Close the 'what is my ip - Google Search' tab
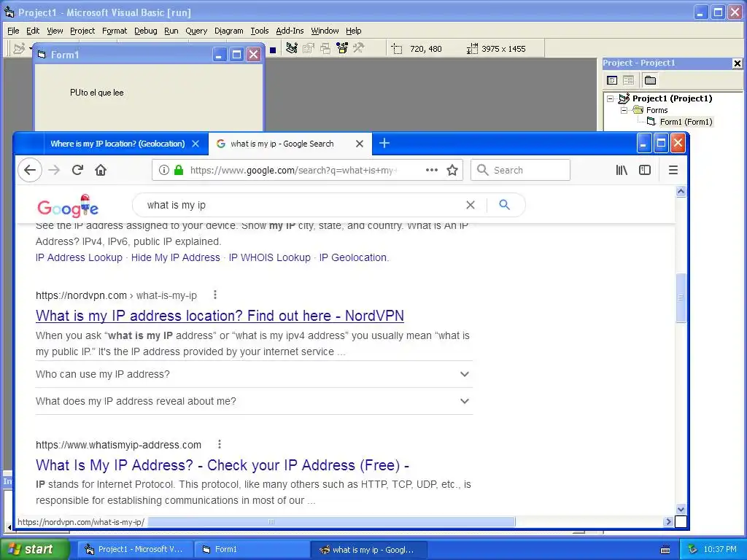 [x=360, y=144]
